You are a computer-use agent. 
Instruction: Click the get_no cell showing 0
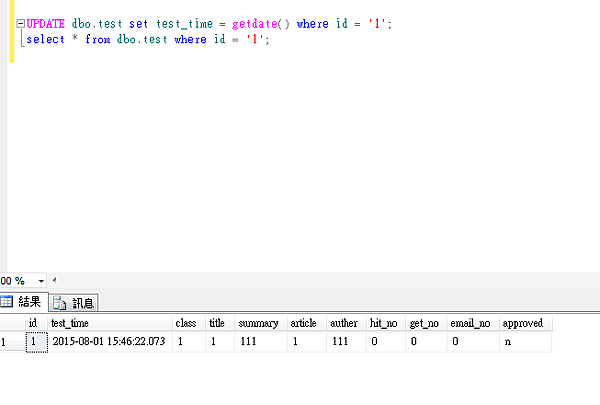pyautogui.click(x=426, y=341)
